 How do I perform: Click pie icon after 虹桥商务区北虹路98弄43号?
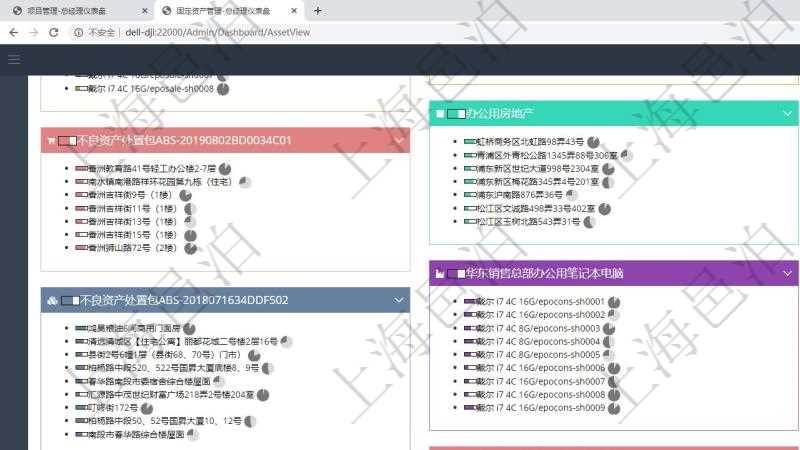[x=593, y=142]
